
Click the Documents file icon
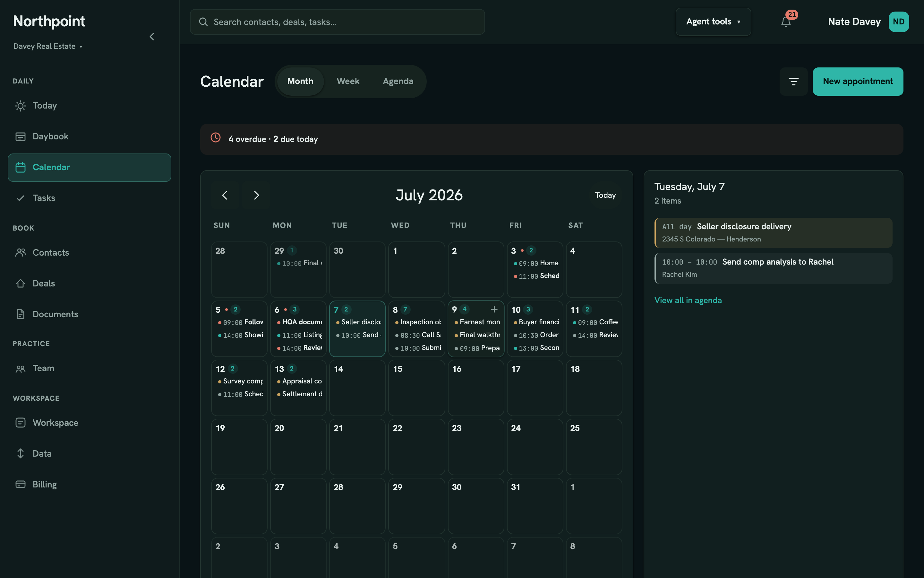[21, 314]
